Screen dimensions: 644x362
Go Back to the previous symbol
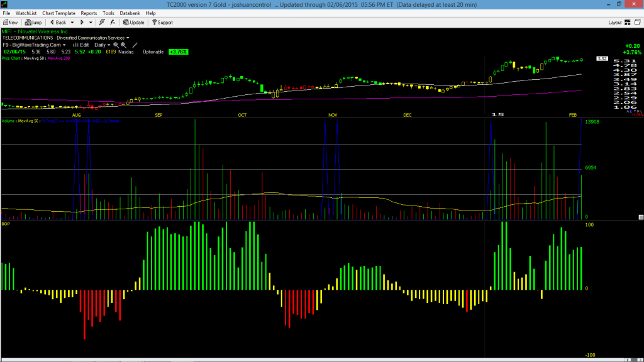click(x=58, y=23)
